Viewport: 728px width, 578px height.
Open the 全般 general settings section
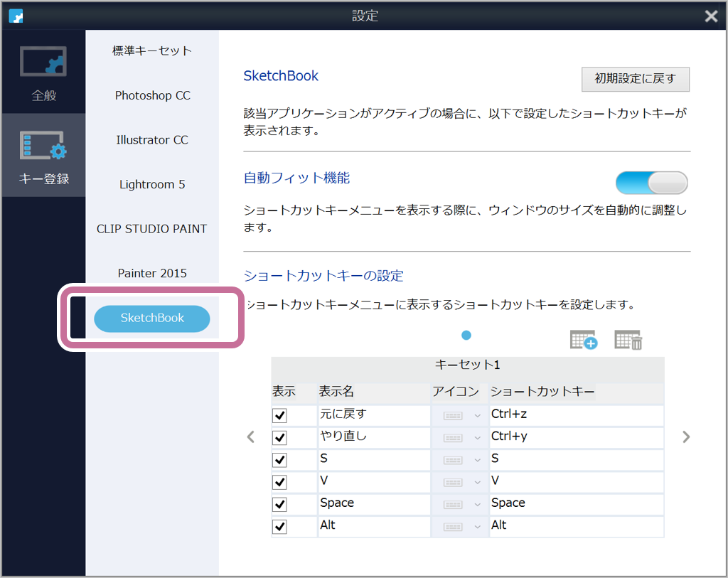[43, 73]
